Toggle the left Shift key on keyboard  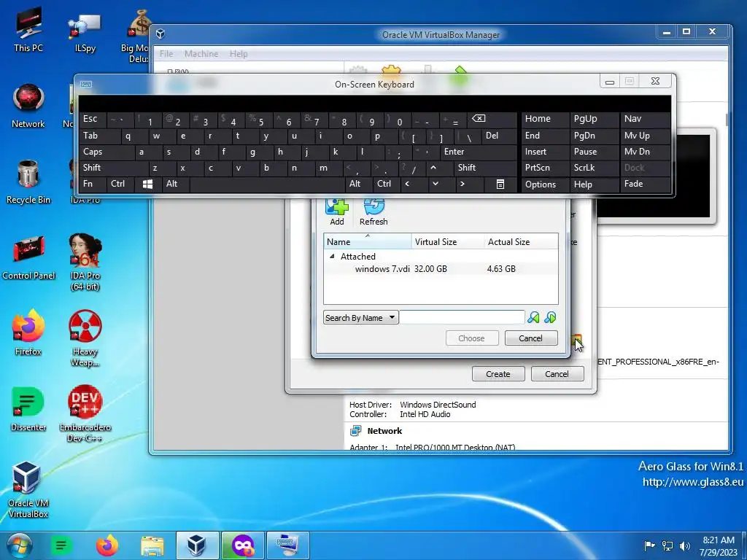(x=113, y=168)
